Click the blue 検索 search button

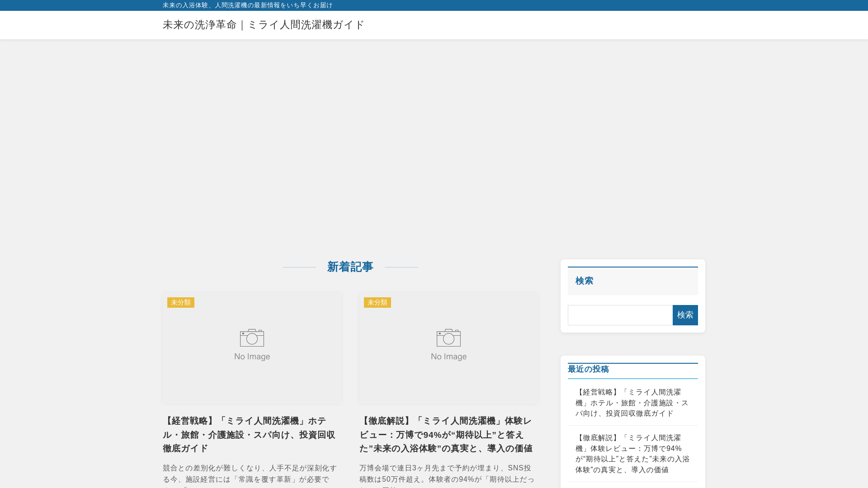tap(685, 315)
